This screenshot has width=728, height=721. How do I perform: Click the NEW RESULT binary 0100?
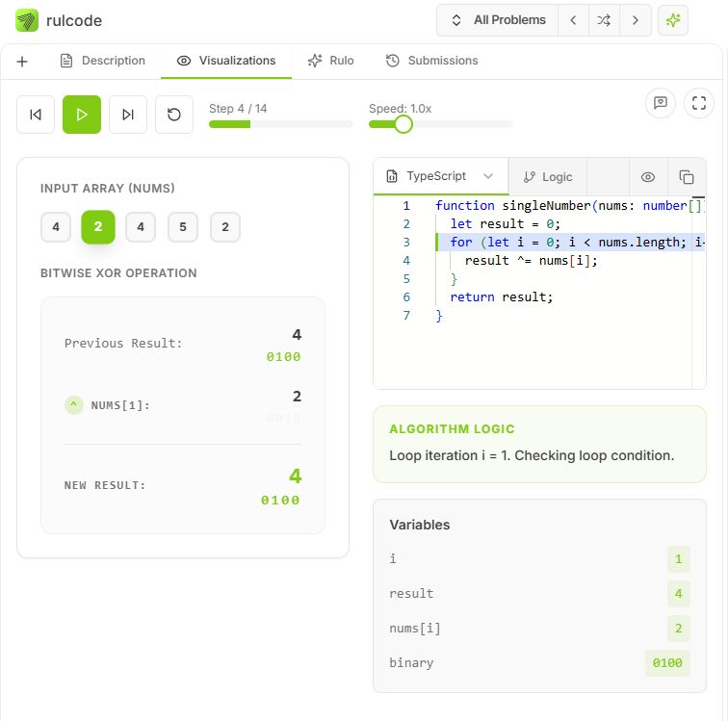280,500
